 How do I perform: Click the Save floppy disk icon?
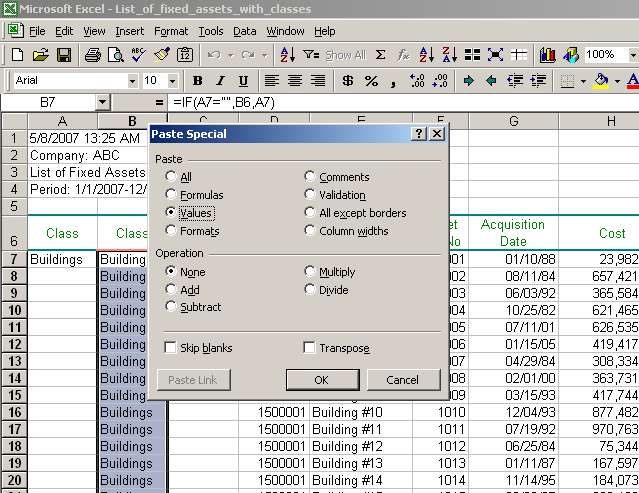(64, 55)
